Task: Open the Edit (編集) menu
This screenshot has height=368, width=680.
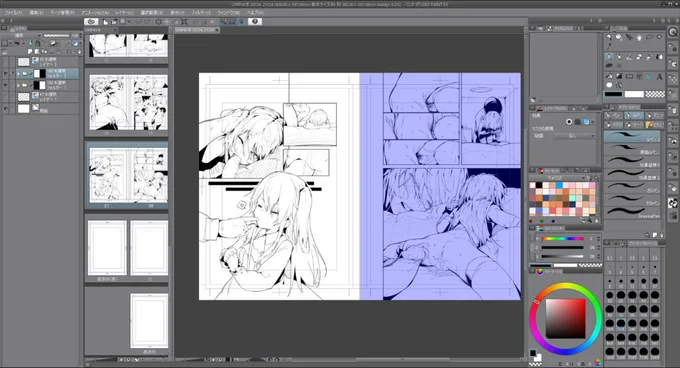Action: [x=36, y=13]
